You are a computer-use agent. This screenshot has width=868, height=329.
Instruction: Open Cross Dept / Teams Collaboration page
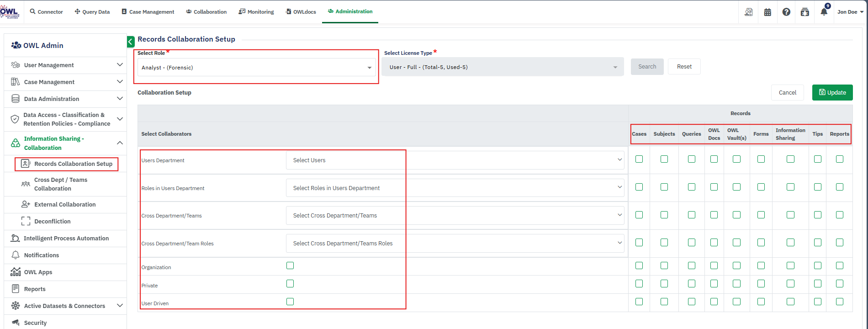click(x=61, y=184)
